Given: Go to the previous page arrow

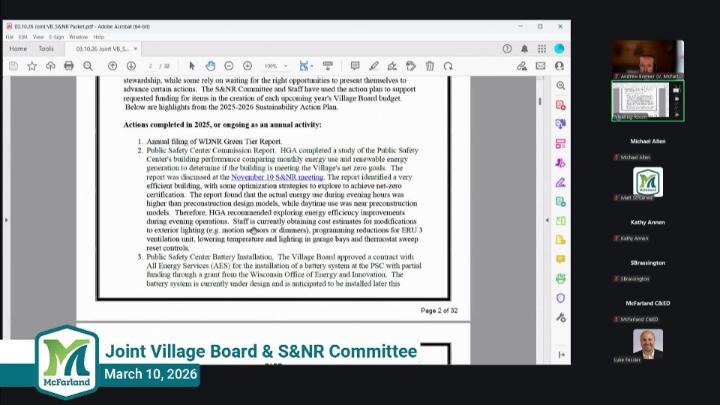Looking at the screenshot, I should point(112,66).
